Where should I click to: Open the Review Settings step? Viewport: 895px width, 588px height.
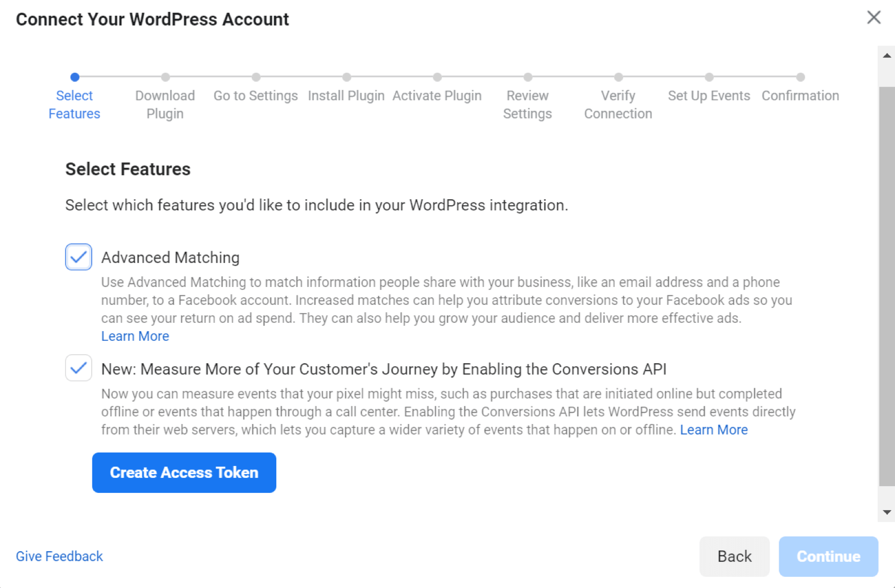(x=527, y=77)
